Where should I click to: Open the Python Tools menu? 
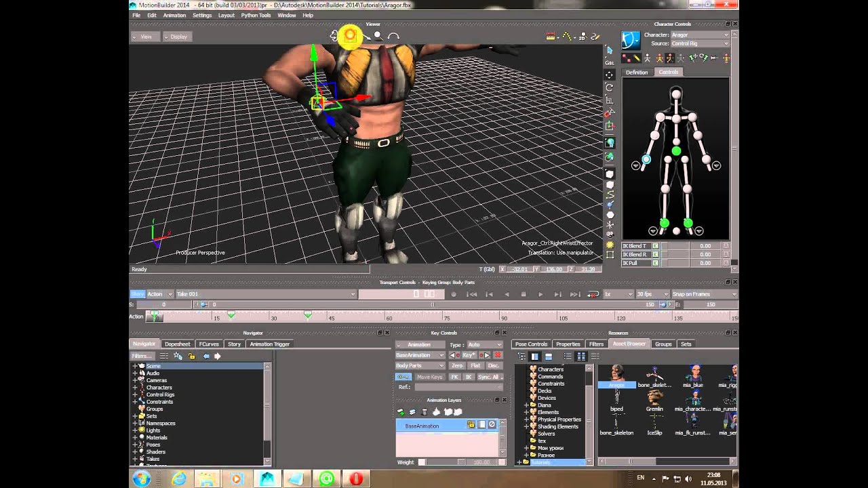(x=256, y=15)
